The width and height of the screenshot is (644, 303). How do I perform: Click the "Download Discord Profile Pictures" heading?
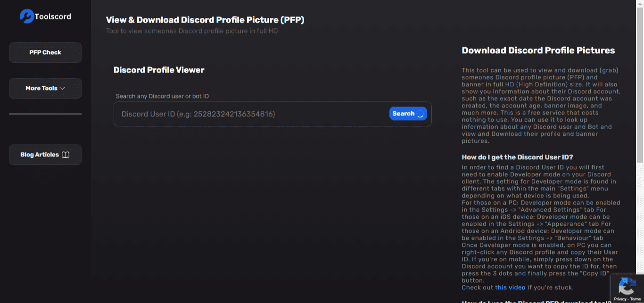(x=538, y=50)
